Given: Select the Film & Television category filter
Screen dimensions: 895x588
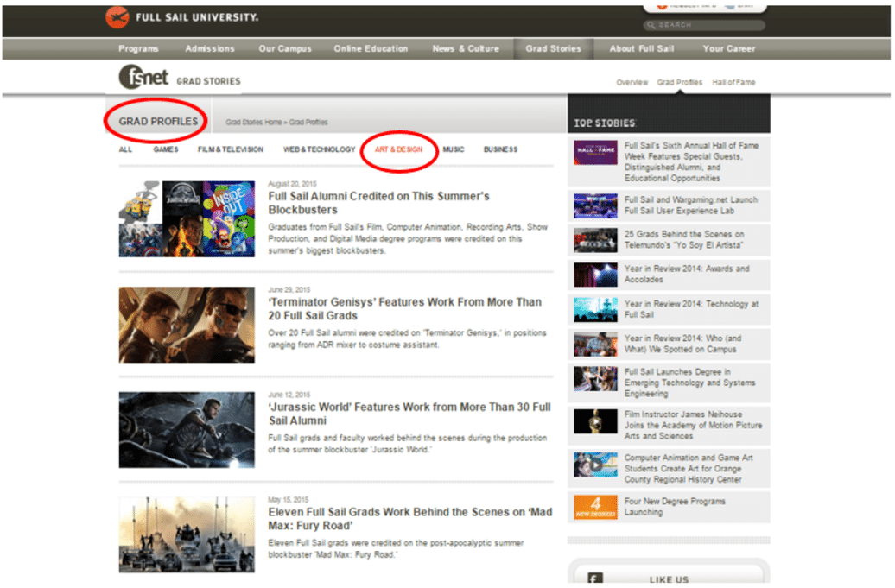Looking at the screenshot, I should tap(231, 149).
